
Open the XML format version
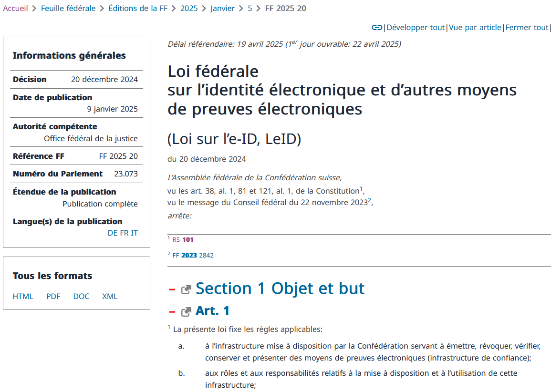(x=110, y=297)
